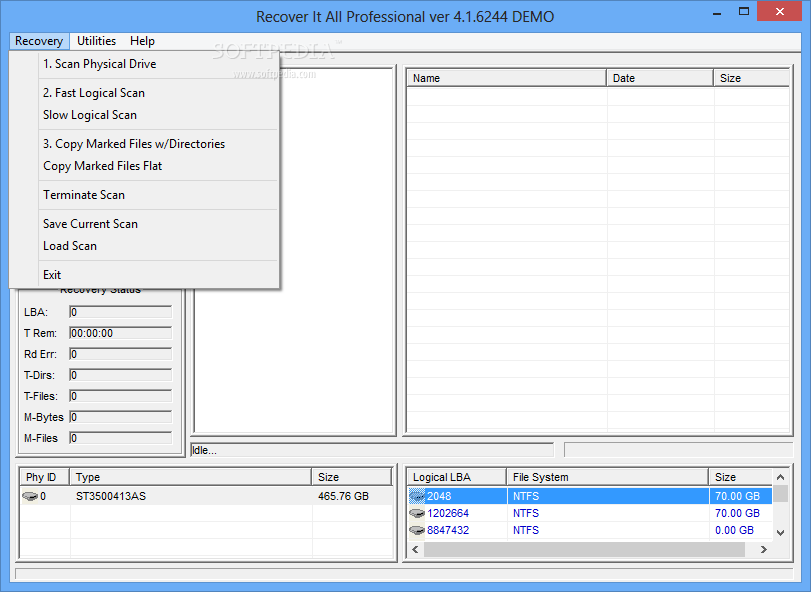The height and width of the screenshot is (592, 811).
Task: Select partition 2048 row
Action: [x=590, y=496]
